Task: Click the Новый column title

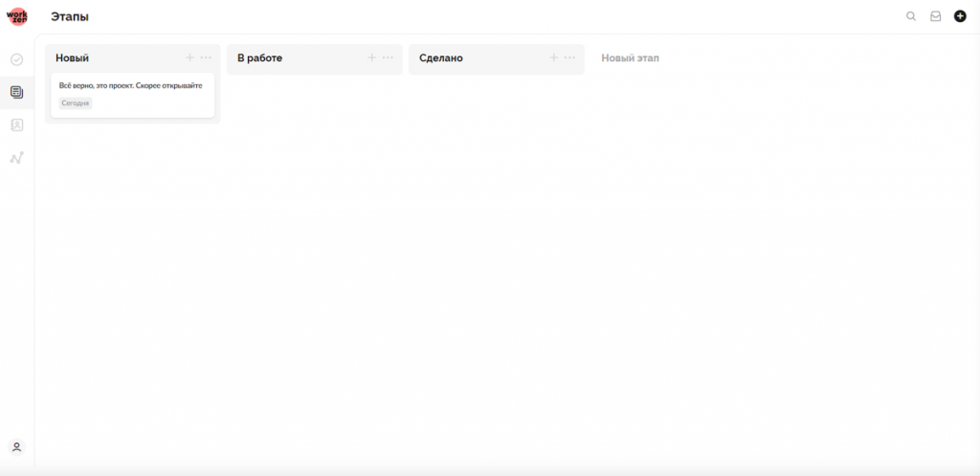Action: click(73, 58)
